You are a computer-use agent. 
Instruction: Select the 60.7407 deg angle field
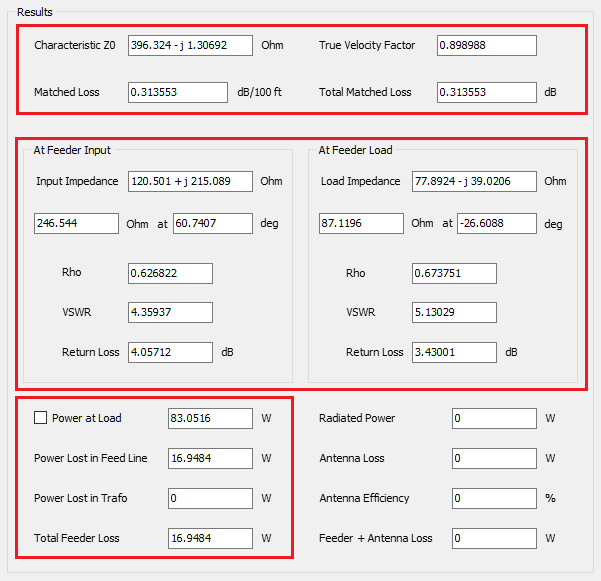[x=213, y=223]
